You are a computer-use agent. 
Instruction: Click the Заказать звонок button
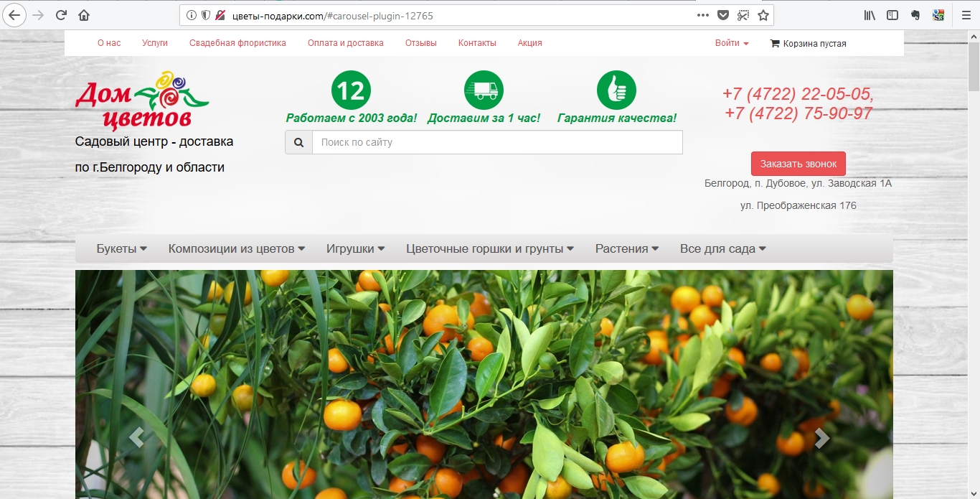coord(798,164)
